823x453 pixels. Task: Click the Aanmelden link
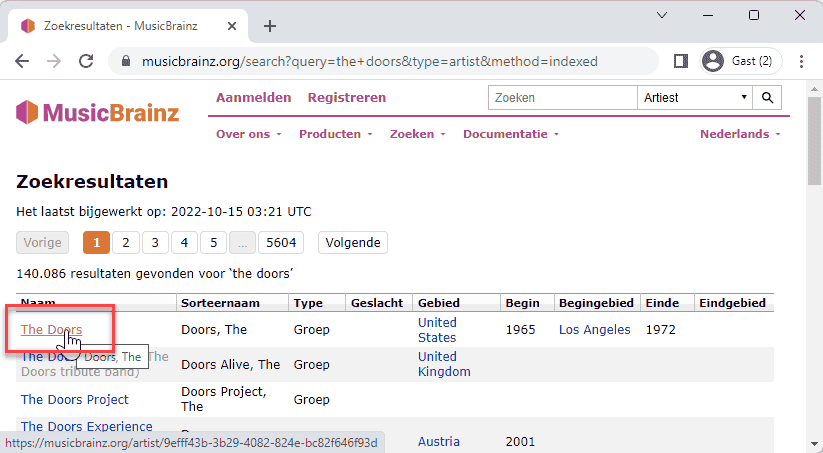tap(254, 98)
